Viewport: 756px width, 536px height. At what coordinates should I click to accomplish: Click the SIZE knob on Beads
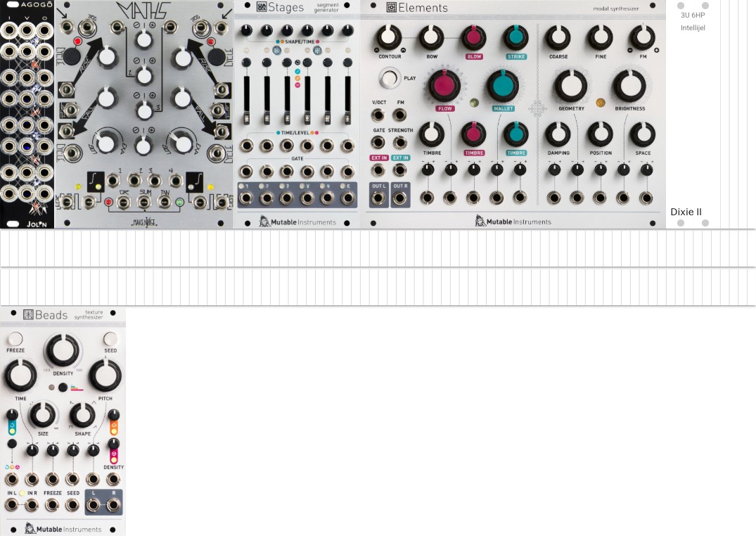[x=43, y=416]
